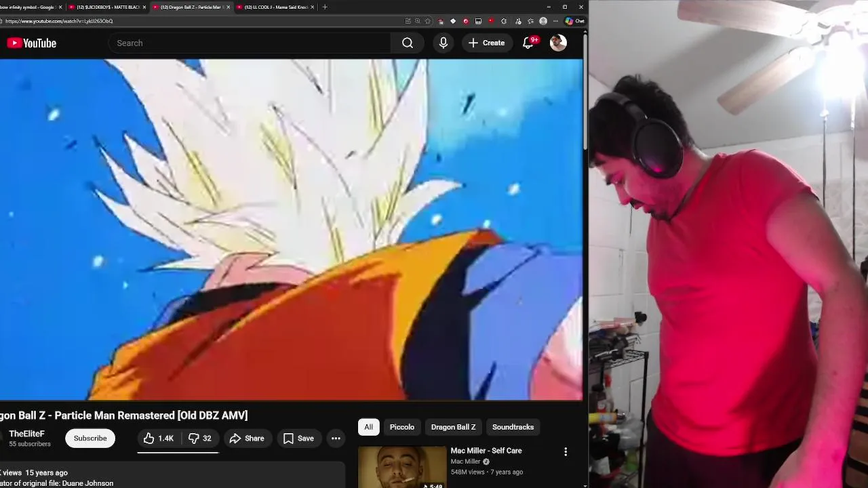Close the Dragon Ball Z browser tab
This screenshot has width=868, height=488.
(228, 7)
